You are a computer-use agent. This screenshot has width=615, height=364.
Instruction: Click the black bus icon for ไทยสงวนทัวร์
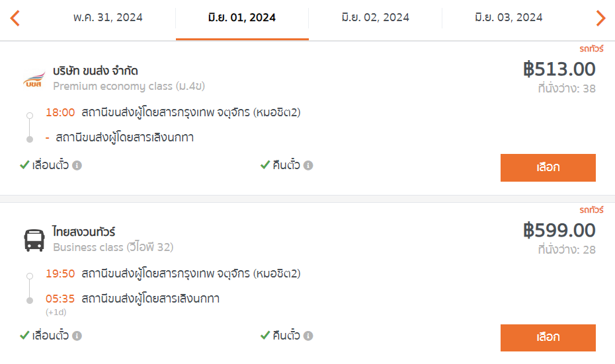coord(34,240)
